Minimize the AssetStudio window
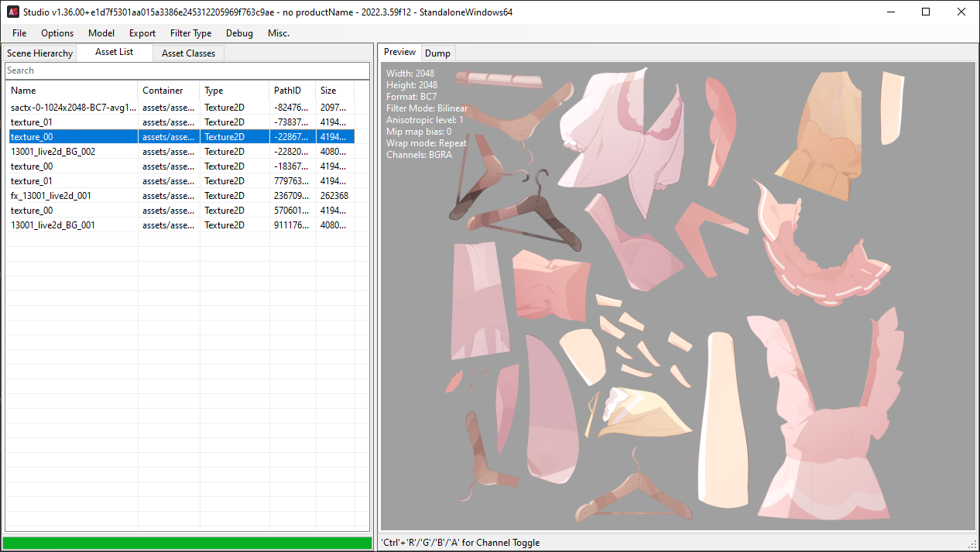980x552 pixels. point(890,12)
